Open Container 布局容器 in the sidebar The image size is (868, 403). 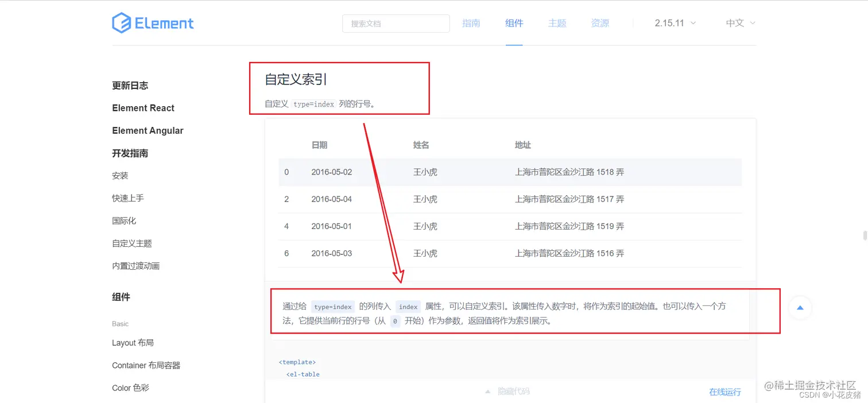[146, 365]
